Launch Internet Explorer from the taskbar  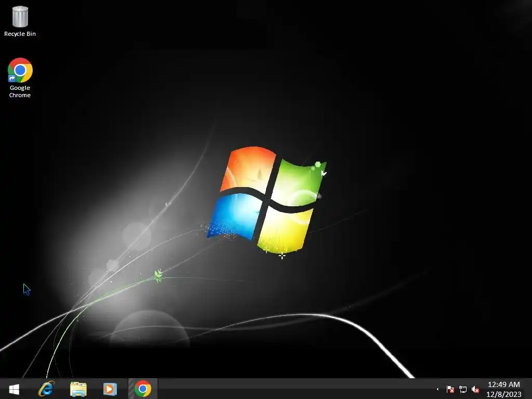(46, 389)
